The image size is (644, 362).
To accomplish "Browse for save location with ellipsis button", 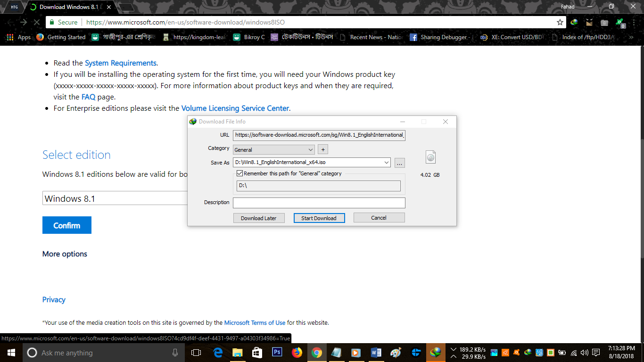I will 400,163.
